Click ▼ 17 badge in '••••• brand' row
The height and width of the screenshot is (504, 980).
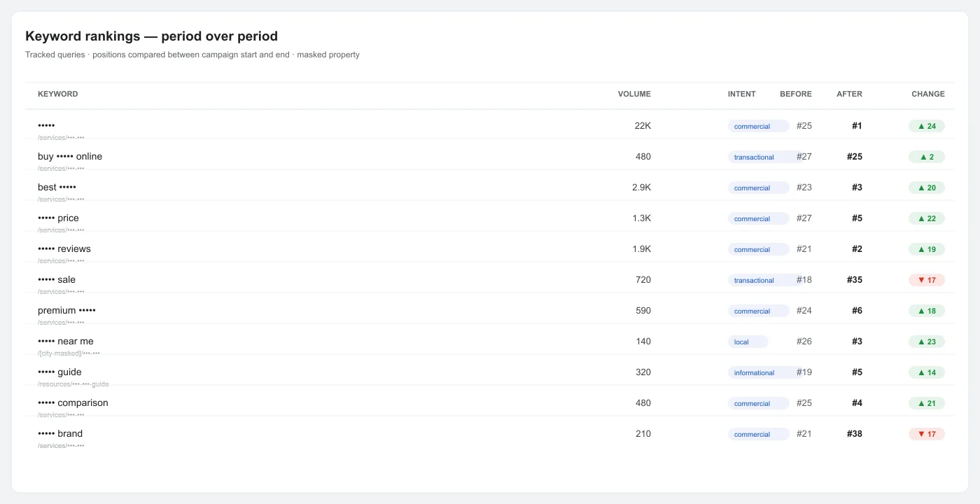927,434
